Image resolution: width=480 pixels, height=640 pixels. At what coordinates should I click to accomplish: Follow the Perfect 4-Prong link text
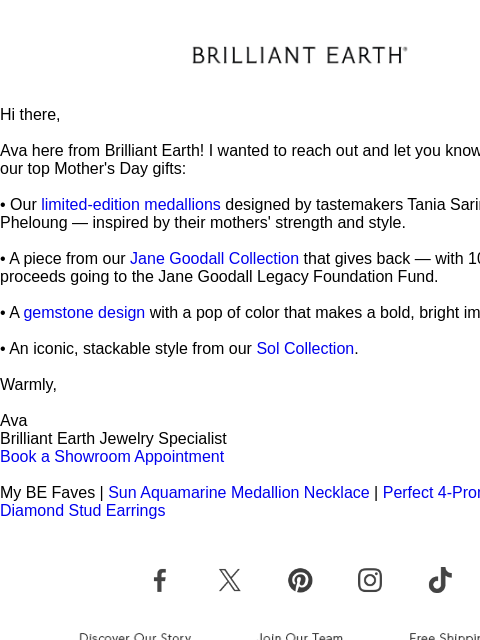pyautogui.click(x=431, y=493)
